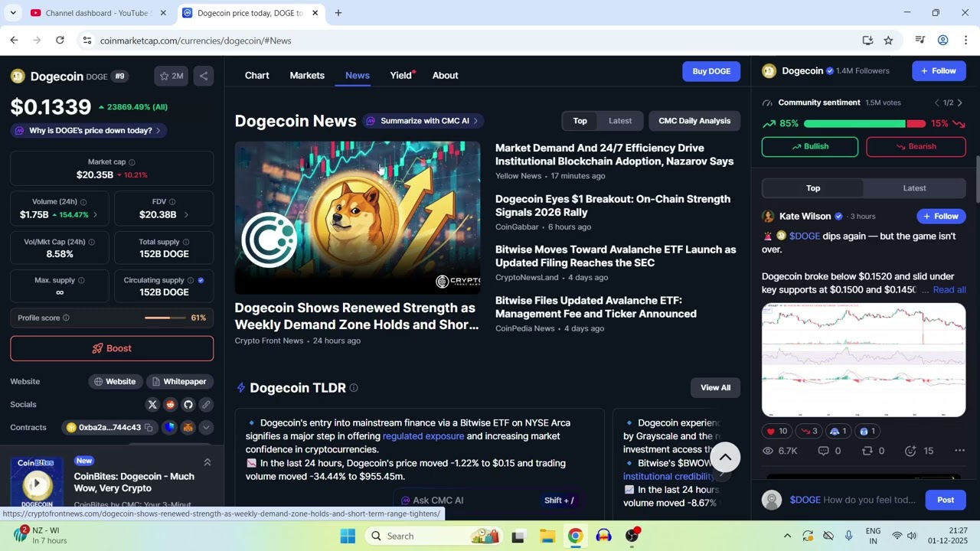The image size is (980, 551).
Task: Click Dogecoin TLDR info icon
Action: [x=354, y=388]
